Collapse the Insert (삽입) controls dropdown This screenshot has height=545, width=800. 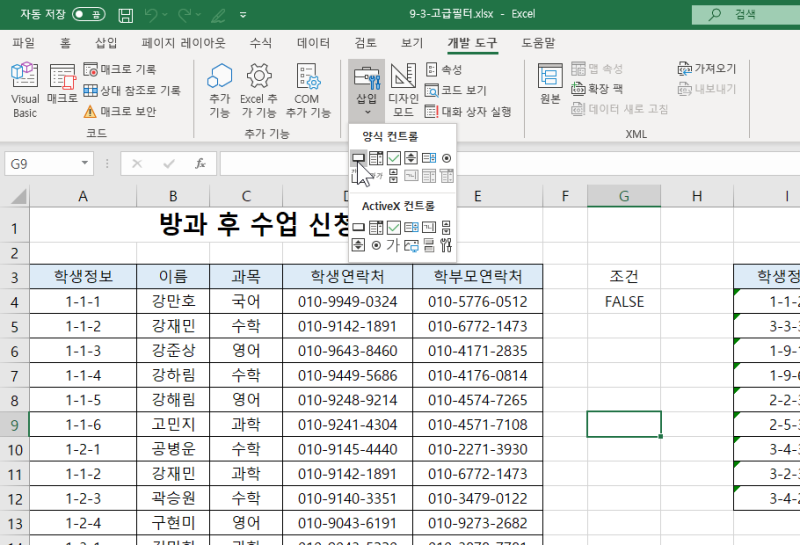pos(366,90)
